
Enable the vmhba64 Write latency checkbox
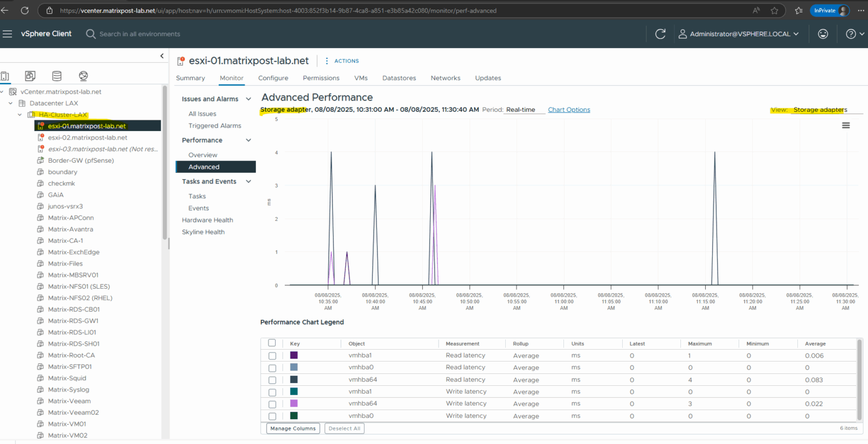point(272,403)
